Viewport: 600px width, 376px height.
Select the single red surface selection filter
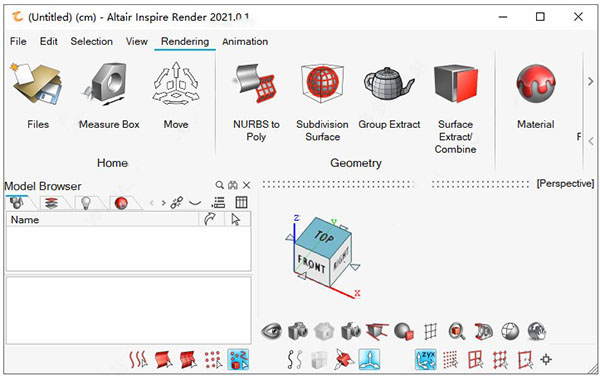(164, 360)
